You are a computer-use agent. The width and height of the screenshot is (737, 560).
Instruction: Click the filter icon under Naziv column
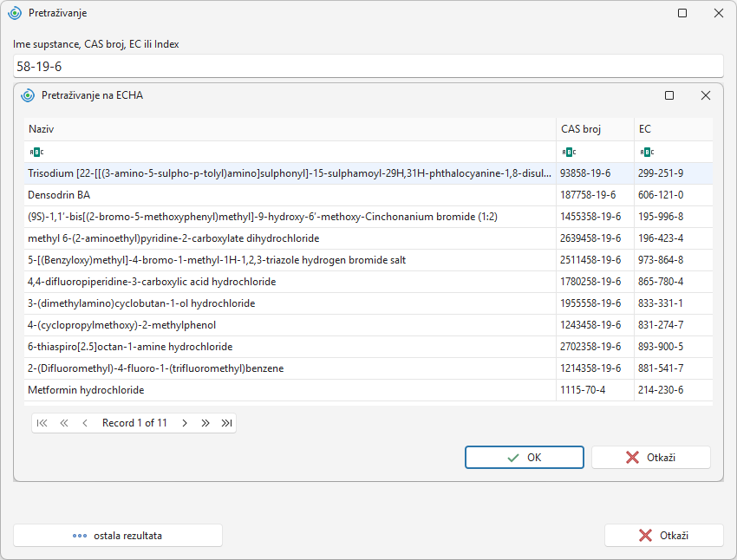point(36,152)
